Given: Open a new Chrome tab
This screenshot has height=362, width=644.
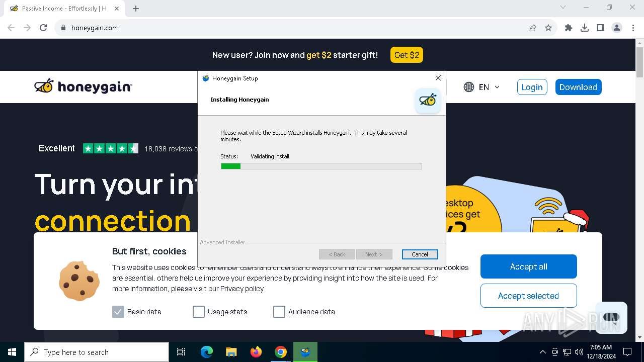Looking at the screenshot, I should (x=136, y=9).
